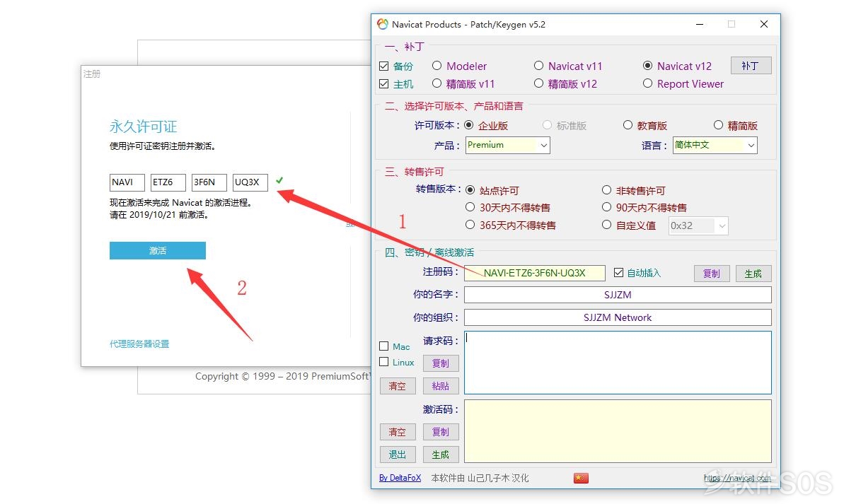The width and height of the screenshot is (844, 504).
Task: Copy the 注册码 with its 复制 button
Action: coord(712,274)
